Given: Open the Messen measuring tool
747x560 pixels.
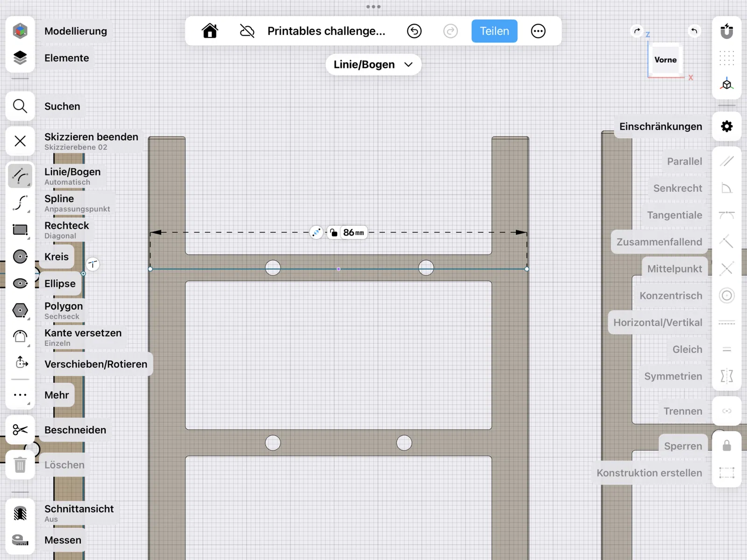Looking at the screenshot, I should click(20, 540).
